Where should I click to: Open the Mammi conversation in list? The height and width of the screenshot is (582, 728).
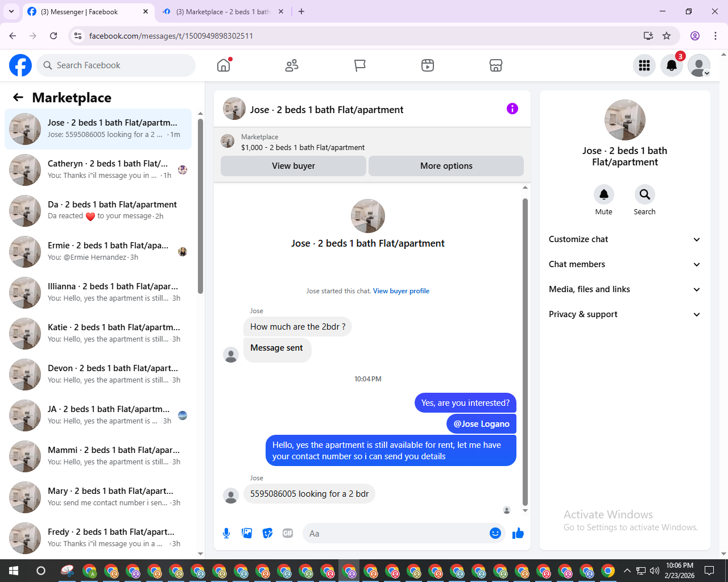click(98, 456)
